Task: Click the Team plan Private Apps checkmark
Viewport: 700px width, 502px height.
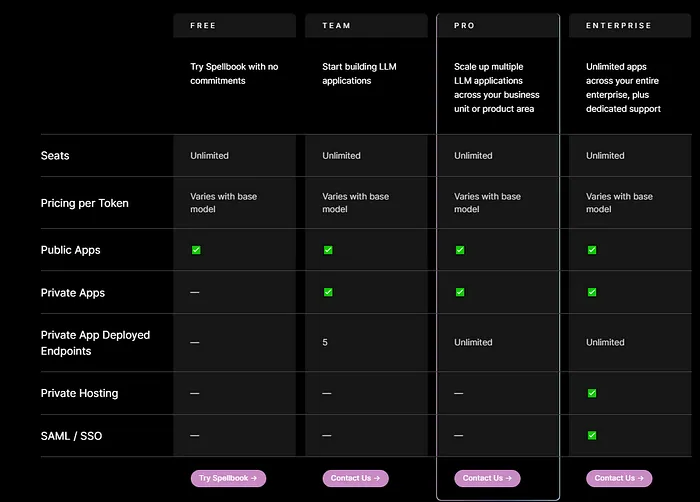Action: coord(328,292)
